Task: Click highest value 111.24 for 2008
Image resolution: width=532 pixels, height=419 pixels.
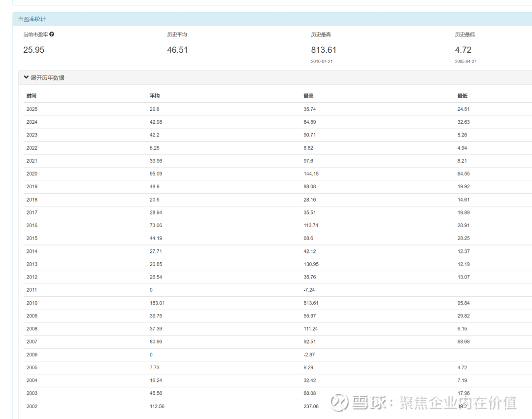Action: tap(310, 329)
